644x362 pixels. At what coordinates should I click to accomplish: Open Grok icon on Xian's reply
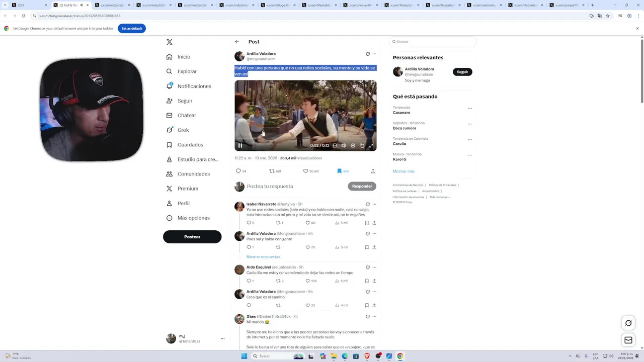[x=368, y=317]
